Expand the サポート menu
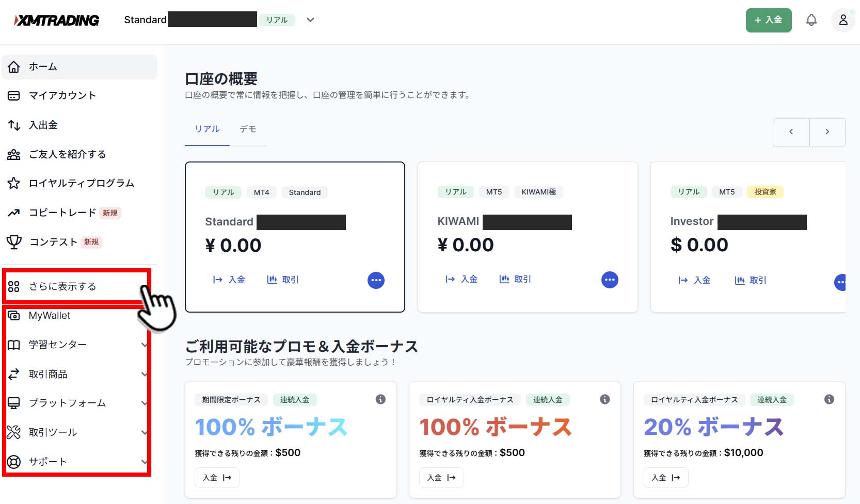 tap(144, 462)
